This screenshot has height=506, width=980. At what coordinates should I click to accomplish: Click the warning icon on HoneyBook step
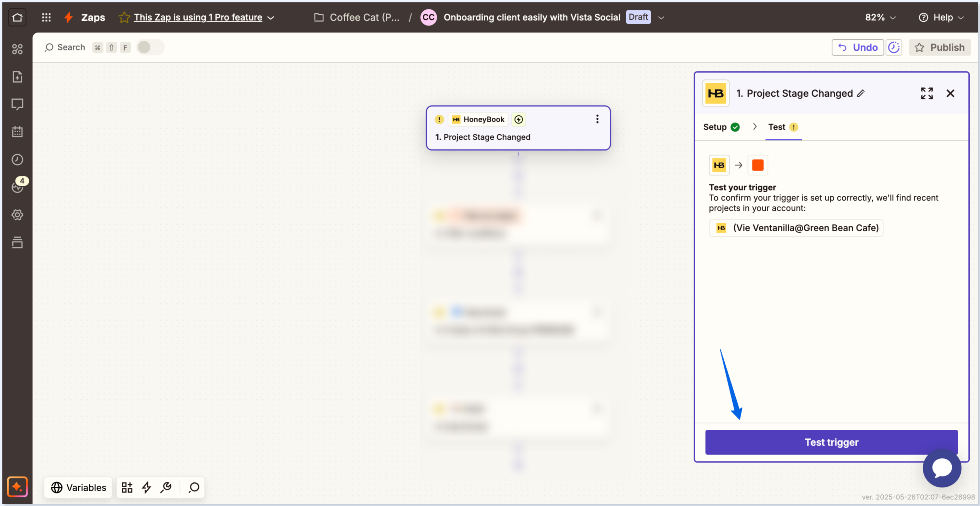tap(439, 119)
